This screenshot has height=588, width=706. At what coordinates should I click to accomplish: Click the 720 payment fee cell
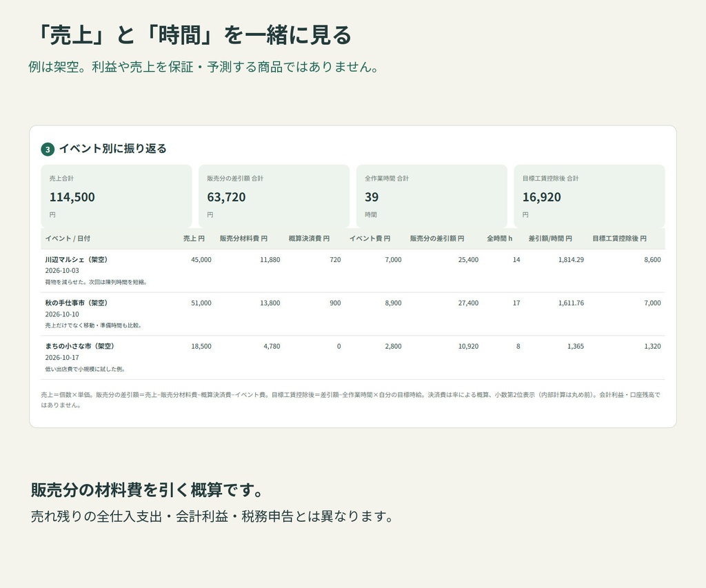click(335, 260)
